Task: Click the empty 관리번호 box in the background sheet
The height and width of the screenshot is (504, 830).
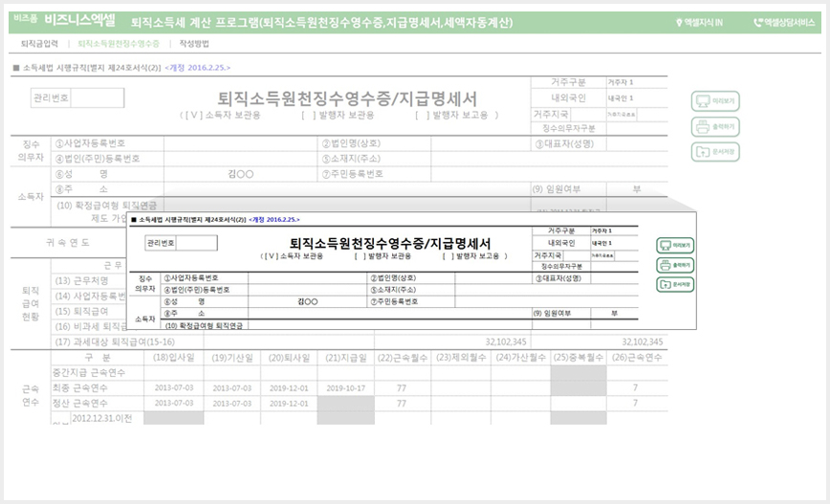Action: click(x=98, y=98)
